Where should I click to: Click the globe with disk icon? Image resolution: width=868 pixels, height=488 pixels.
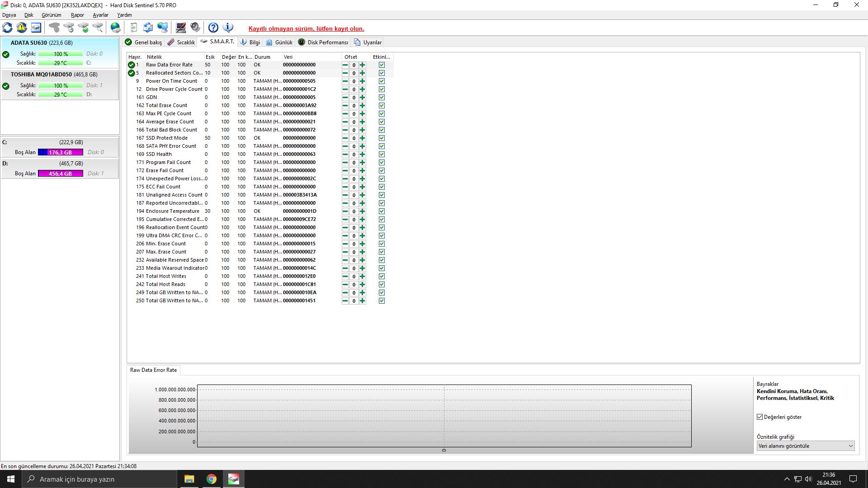tap(116, 28)
